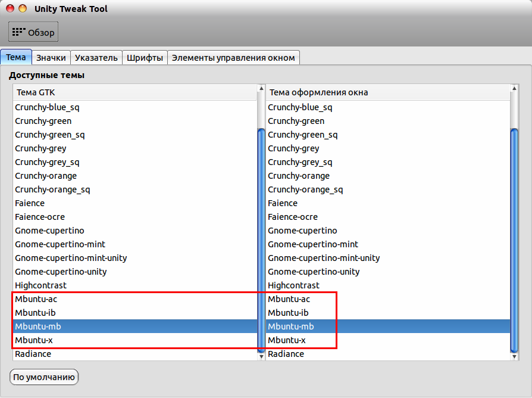
Task: Click GTK list scroll up arrow
Action: tap(261, 88)
